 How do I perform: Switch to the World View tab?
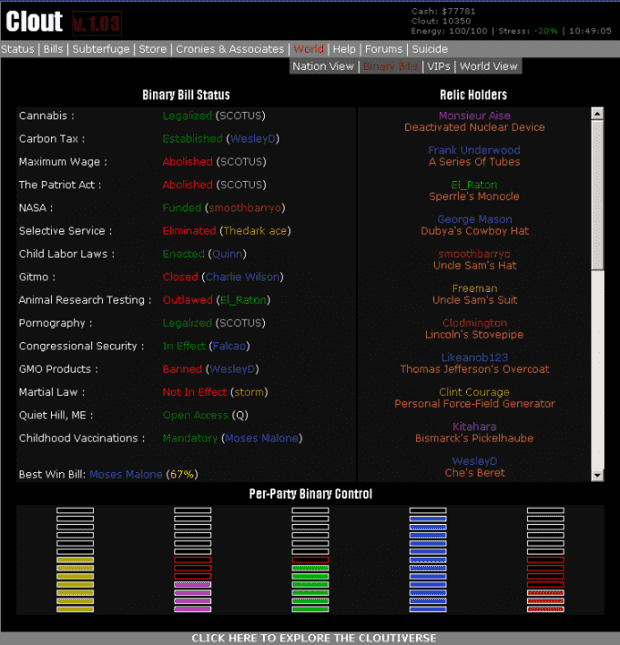[x=488, y=67]
